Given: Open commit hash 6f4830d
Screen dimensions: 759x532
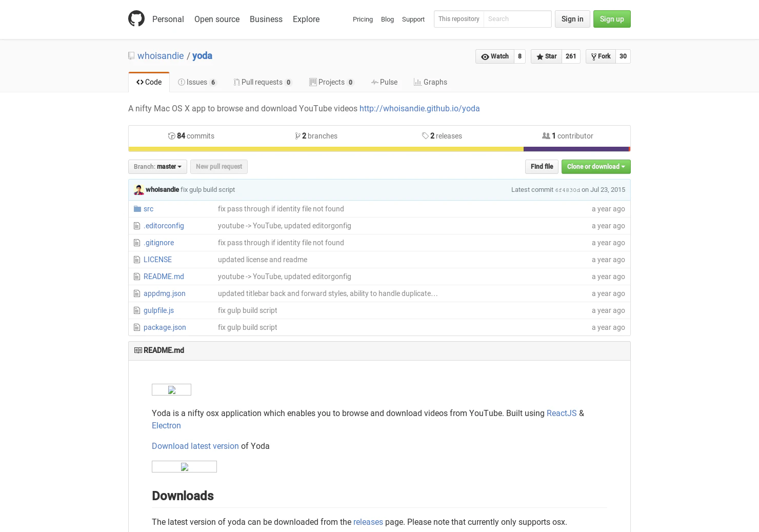Looking at the screenshot, I should pos(567,190).
